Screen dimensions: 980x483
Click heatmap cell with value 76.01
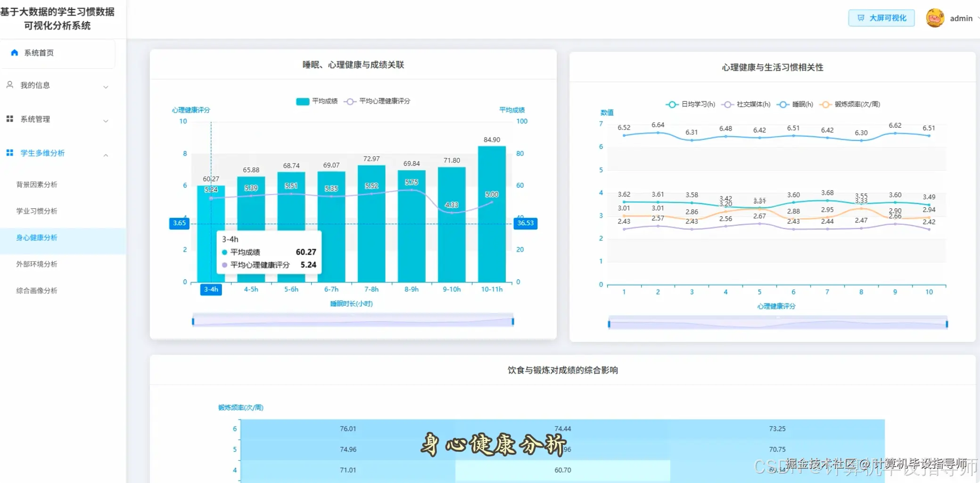(x=348, y=429)
